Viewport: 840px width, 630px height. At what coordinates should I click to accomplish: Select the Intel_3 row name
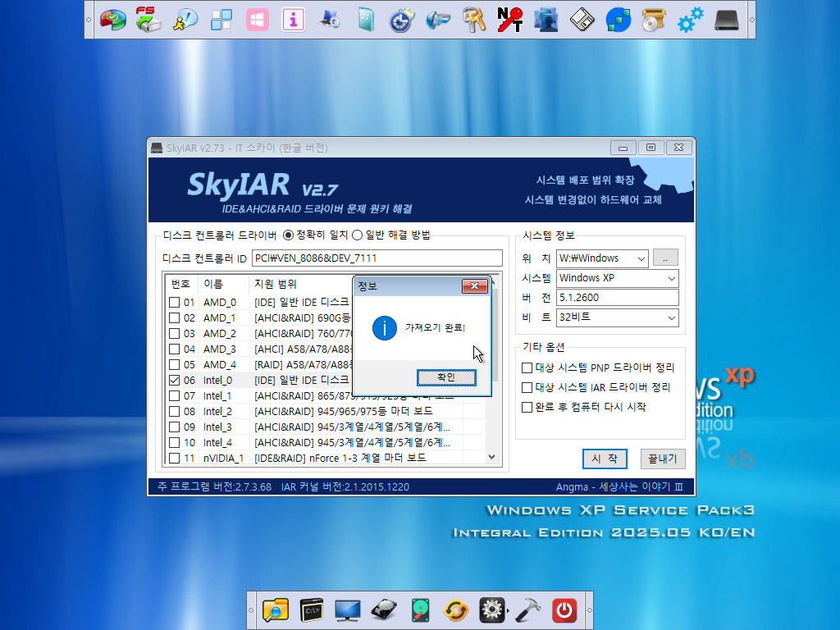click(x=217, y=427)
